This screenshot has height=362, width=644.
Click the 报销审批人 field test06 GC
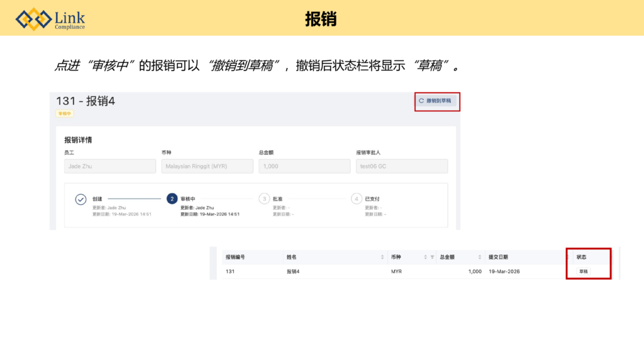402,166
